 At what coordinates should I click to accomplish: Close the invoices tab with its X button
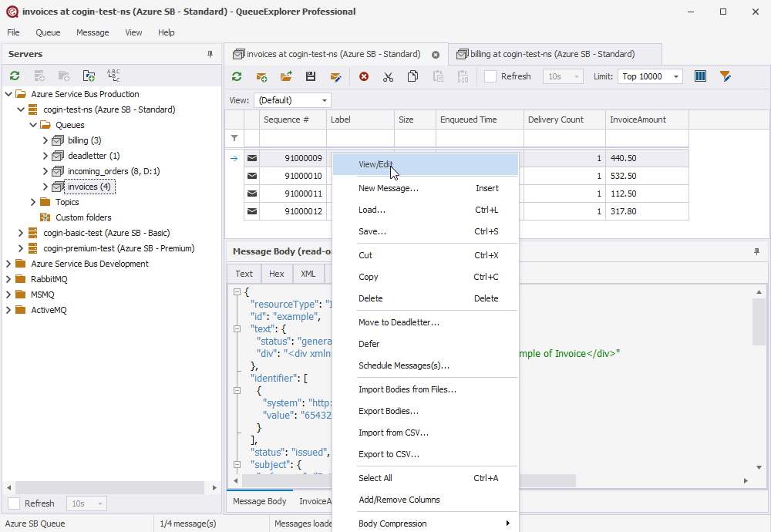click(436, 55)
